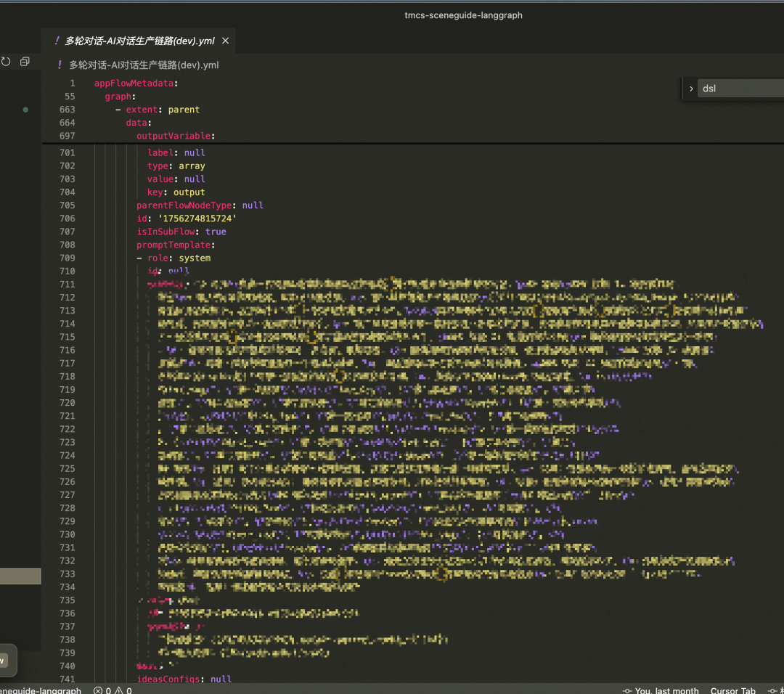Screen dimensions: 784x694
Task: Click the errors and warnings count in status bar
Action: pos(113,690)
